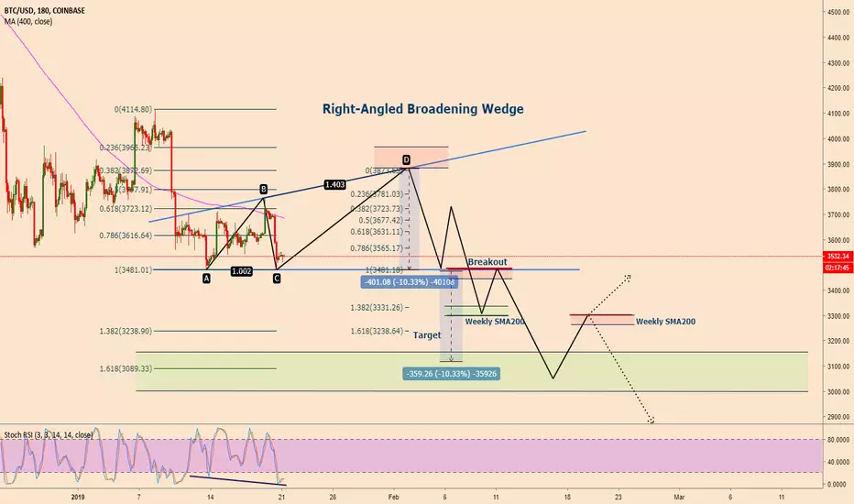Viewport: 854px width, 504px height.
Task: Click Fibonacci level 1.382(3331.26)
Action: pos(377,308)
